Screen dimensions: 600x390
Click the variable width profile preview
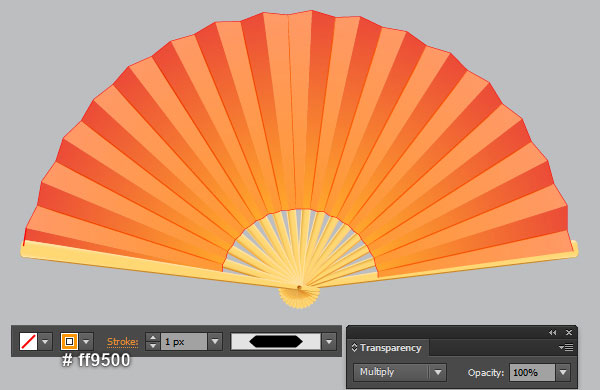(276, 341)
